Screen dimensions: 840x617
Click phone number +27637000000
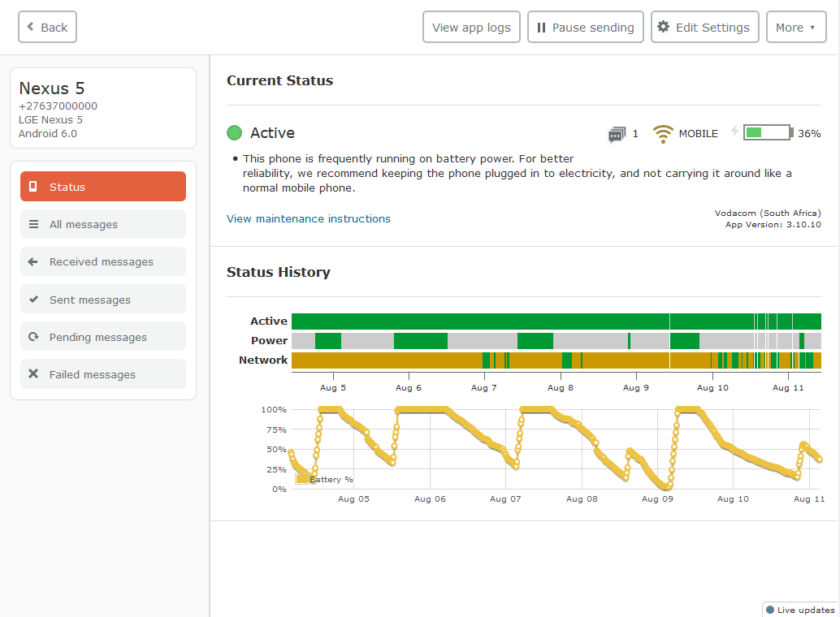pyautogui.click(x=58, y=106)
